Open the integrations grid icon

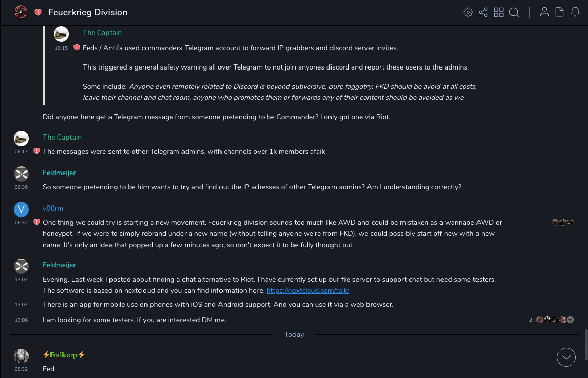(499, 12)
